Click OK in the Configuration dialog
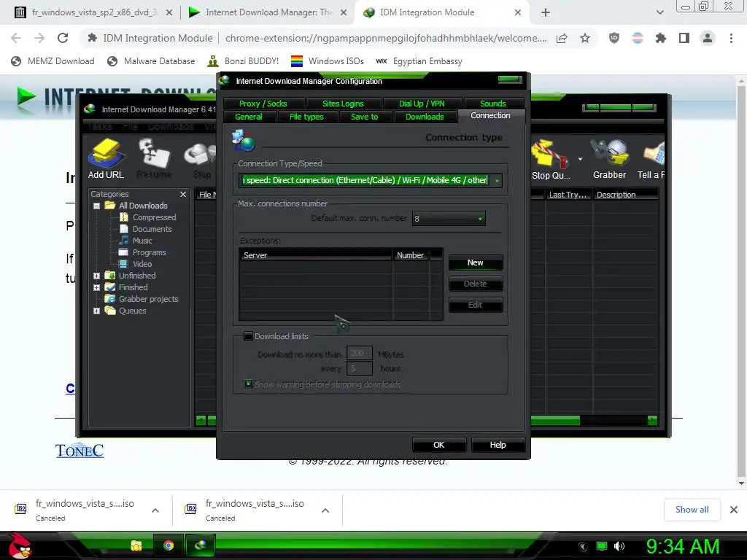Viewport: 747px width, 560px height. pyautogui.click(x=438, y=445)
